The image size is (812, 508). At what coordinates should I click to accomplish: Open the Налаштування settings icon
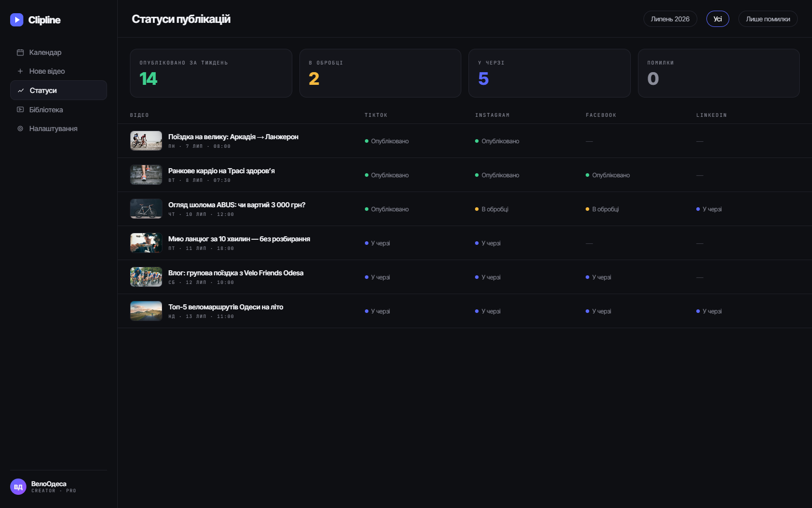(x=20, y=129)
